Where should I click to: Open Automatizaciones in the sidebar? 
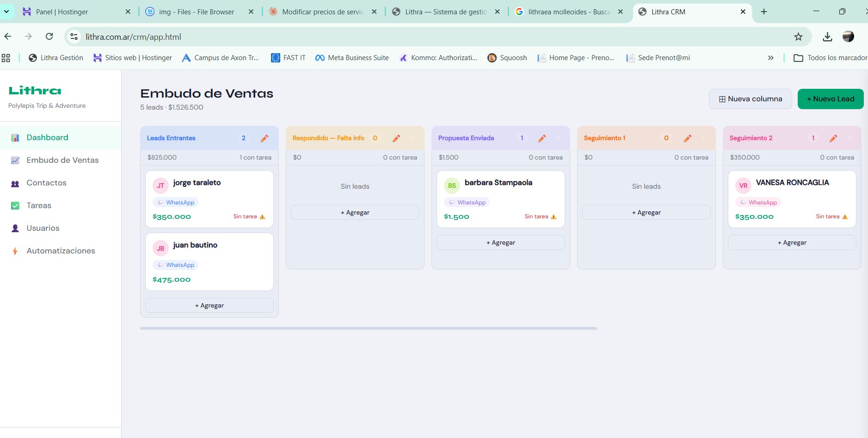61,251
